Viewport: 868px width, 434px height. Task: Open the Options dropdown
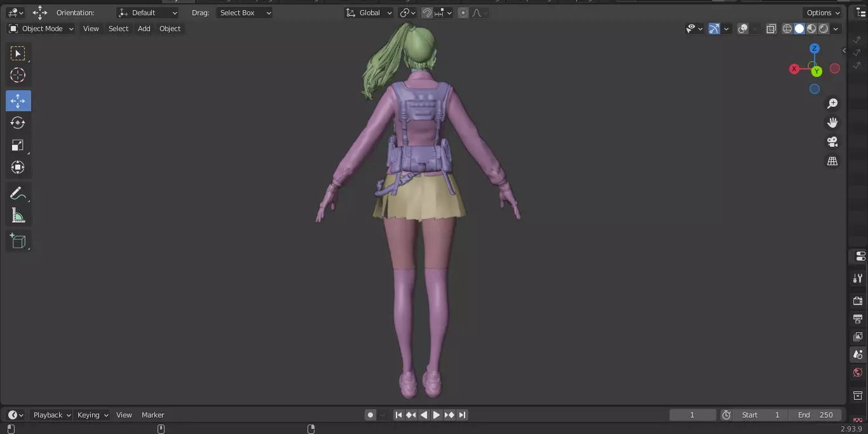pos(823,13)
